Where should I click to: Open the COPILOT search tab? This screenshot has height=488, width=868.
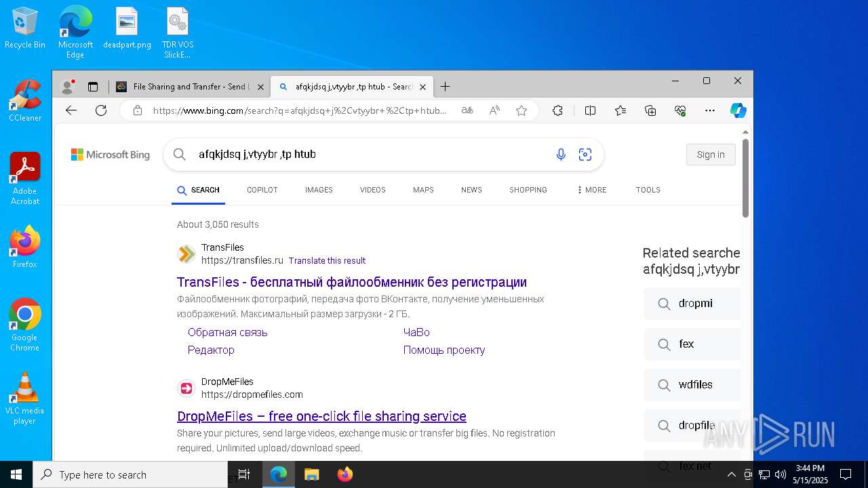pyautogui.click(x=262, y=190)
